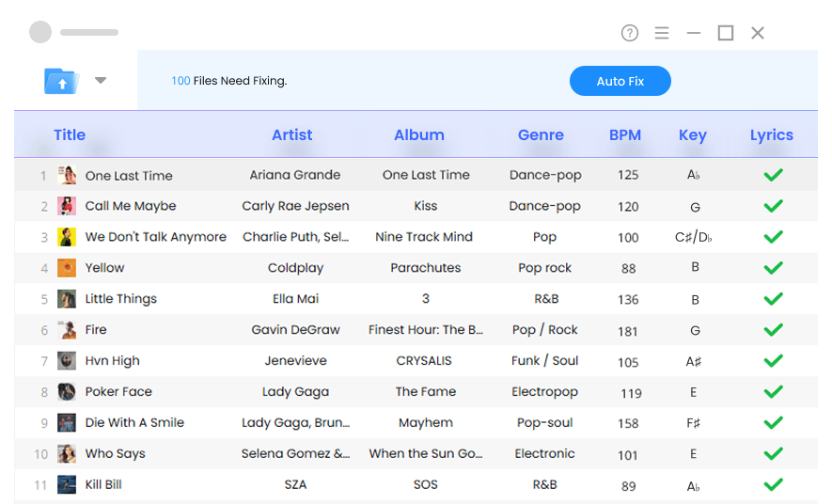The height and width of the screenshot is (504, 832).
Task: Click One Last Time album cover thumbnail
Action: coord(67,175)
